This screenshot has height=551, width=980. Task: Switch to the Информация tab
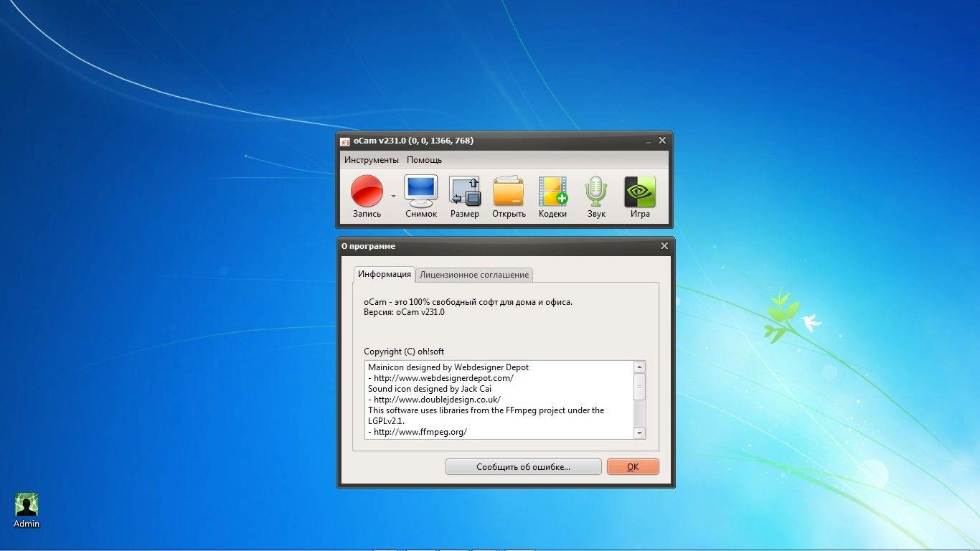(x=385, y=274)
